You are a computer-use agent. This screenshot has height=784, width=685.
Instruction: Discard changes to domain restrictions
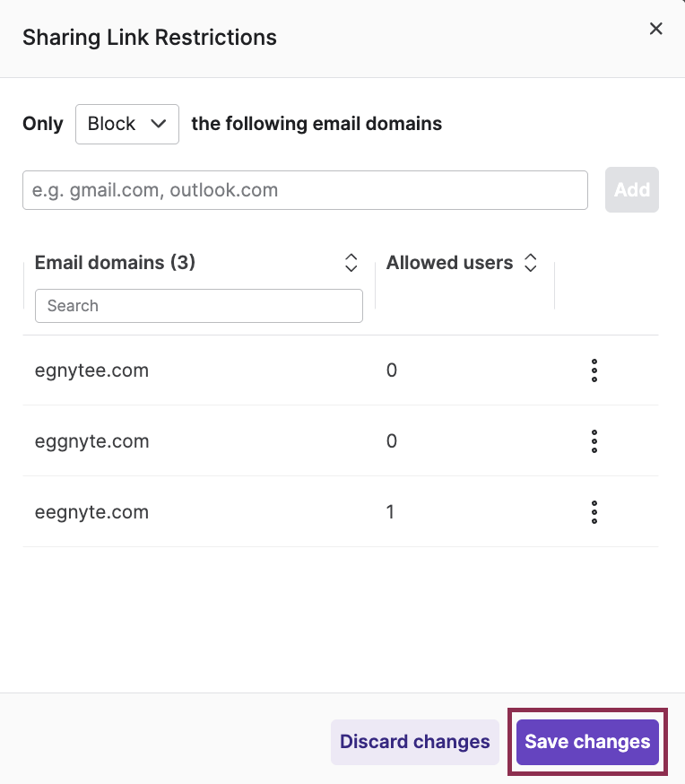(x=414, y=742)
